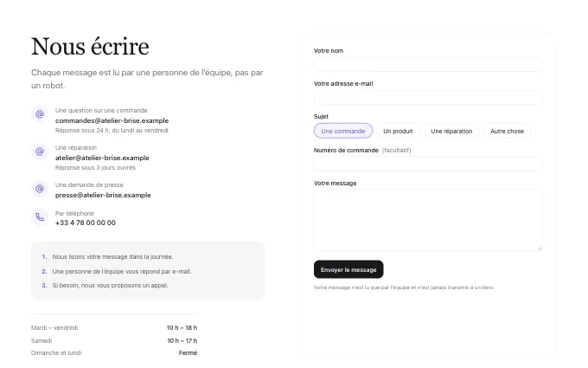Click the 'Dimanche et lundi' row label

pyautogui.click(x=56, y=352)
